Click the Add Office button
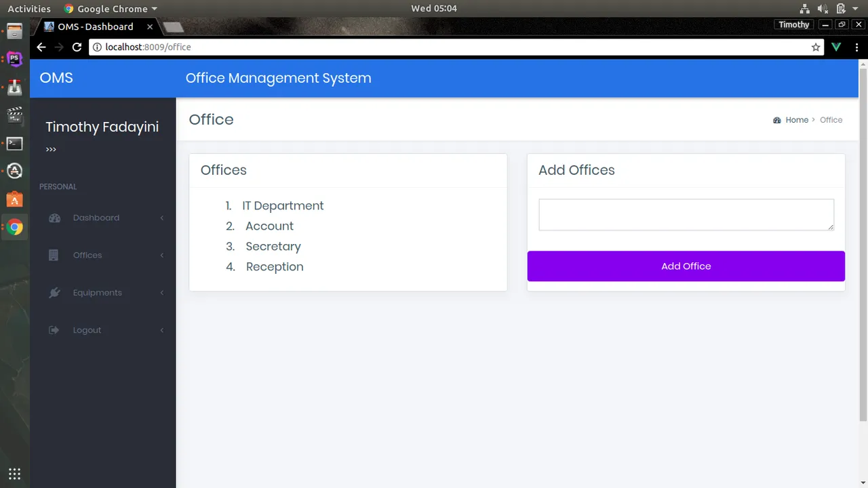The height and width of the screenshot is (488, 868). coord(686,266)
